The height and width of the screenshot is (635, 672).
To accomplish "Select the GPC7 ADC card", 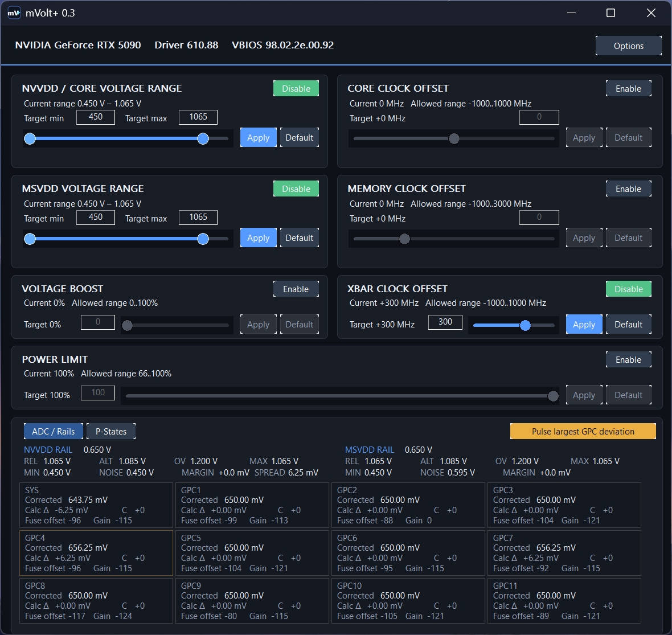I will (564, 553).
